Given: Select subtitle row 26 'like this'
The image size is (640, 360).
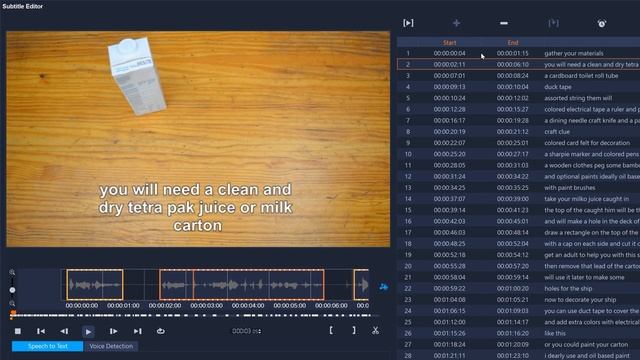Looking at the screenshot, I should coord(518,333).
